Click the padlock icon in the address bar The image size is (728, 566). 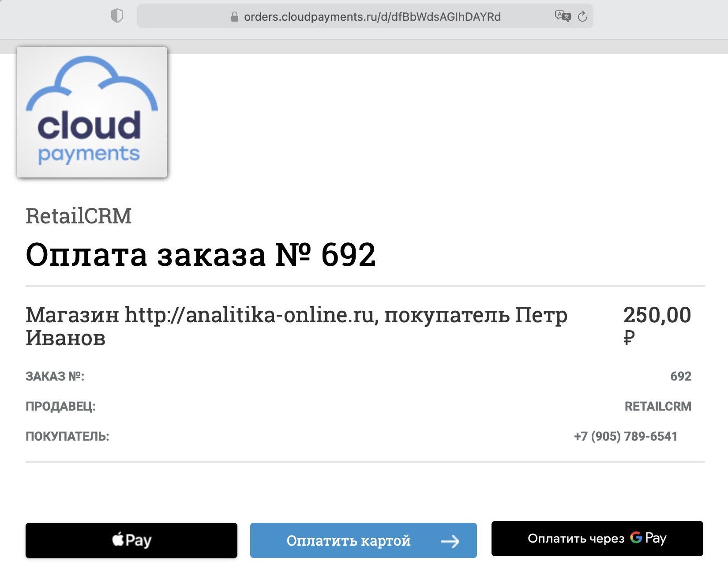(x=235, y=17)
